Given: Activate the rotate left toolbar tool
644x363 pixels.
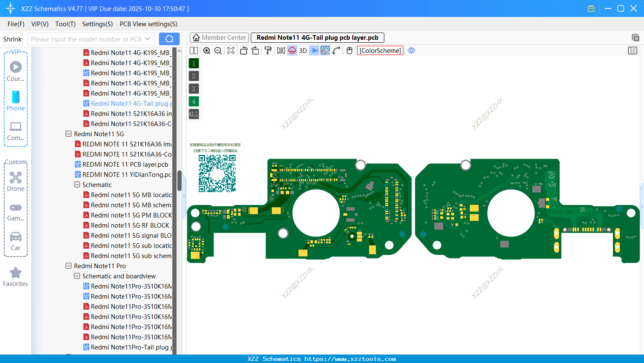Looking at the screenshot, I should coord(244,50).
